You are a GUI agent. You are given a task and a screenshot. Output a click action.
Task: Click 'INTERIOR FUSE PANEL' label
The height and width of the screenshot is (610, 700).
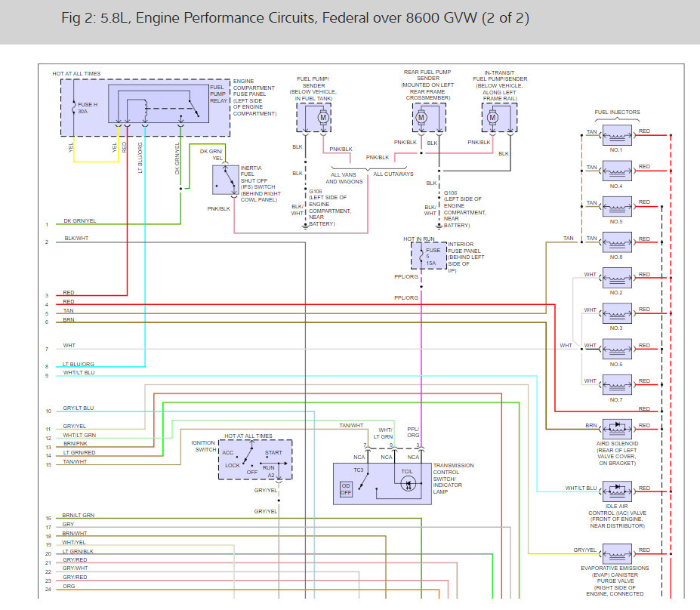pyautogui.click(x=466, y=257)
